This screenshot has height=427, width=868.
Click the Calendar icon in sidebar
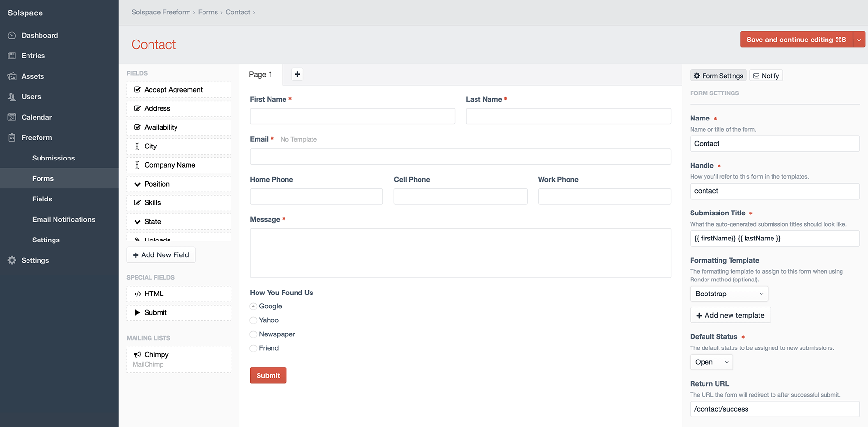12,117
